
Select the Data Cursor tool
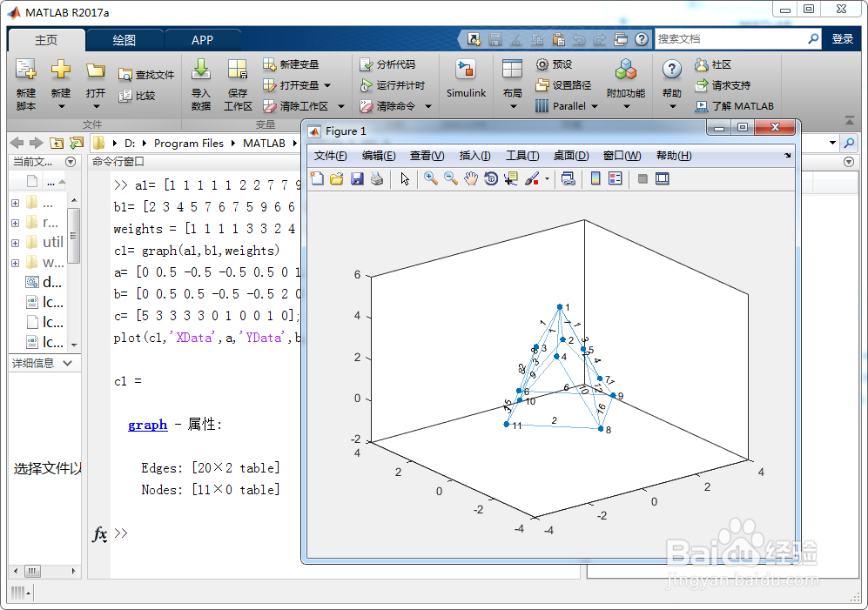pyautogui.click(x=510, y=178)
